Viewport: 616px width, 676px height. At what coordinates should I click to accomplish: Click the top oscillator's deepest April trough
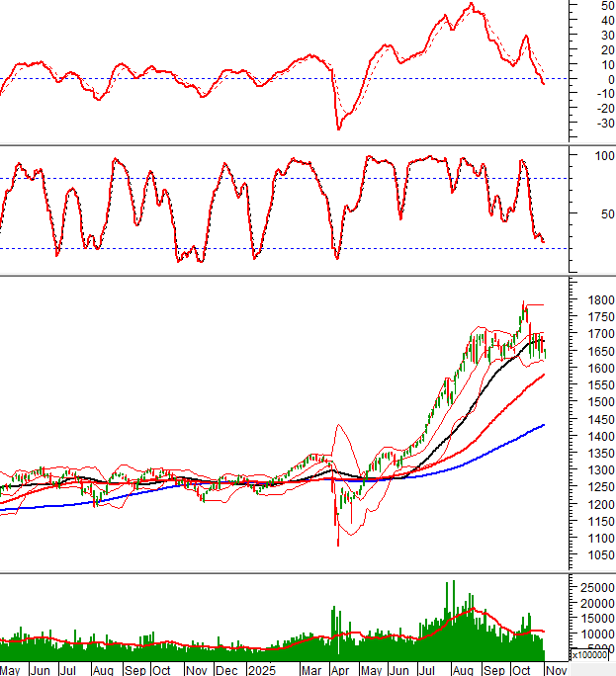tap(339, 127)
